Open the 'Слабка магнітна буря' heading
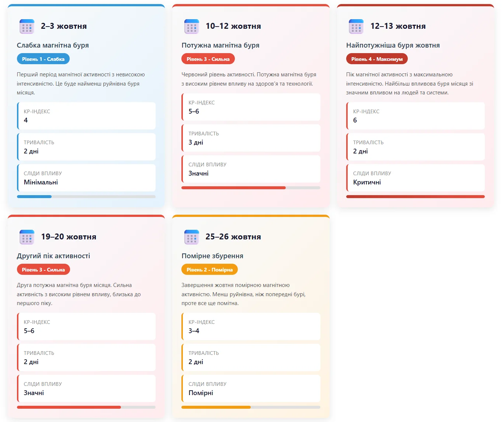Screen dimensions: 504x422 pos(53,45)
